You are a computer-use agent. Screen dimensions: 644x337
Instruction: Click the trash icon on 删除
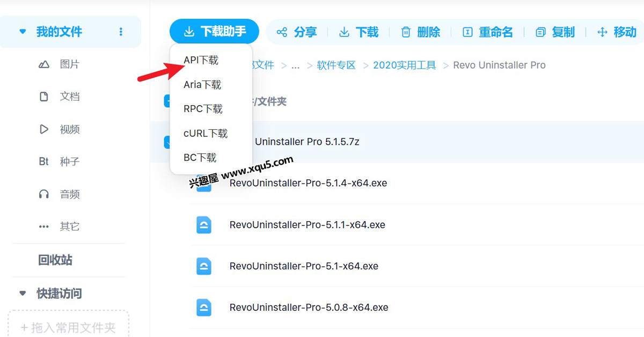click(406, 32)
